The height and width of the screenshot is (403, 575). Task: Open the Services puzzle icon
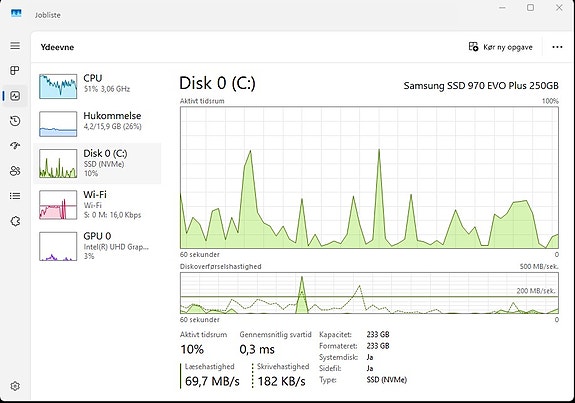click(x=15, y=221)
